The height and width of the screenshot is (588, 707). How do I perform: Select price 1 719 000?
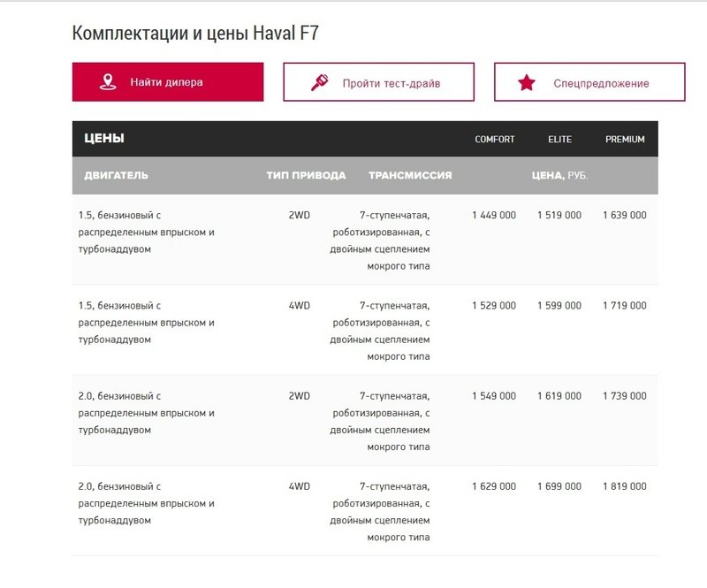point(625,306)
